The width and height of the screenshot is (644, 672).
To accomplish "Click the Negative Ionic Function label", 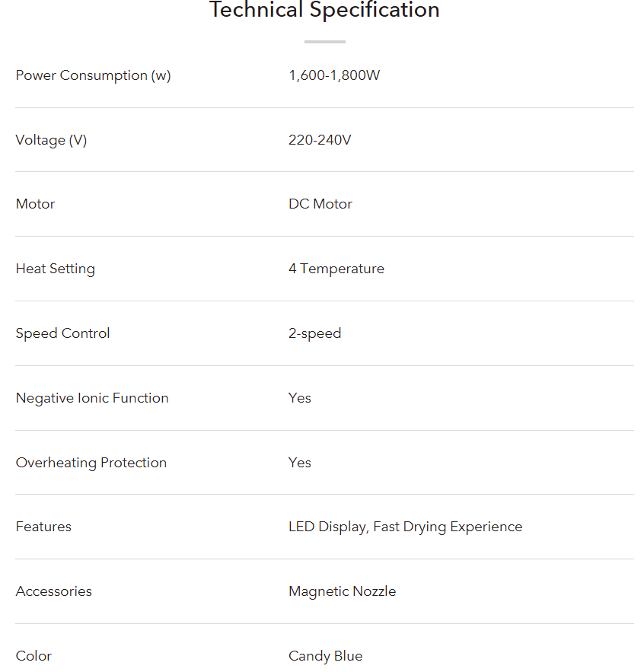I will tap(92, 398).
